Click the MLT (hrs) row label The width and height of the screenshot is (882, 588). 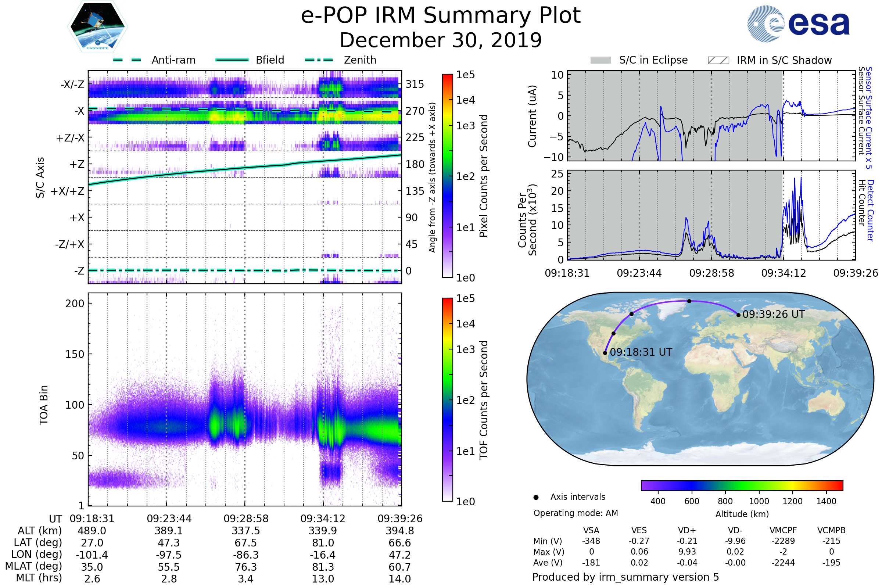coord(39,578)
